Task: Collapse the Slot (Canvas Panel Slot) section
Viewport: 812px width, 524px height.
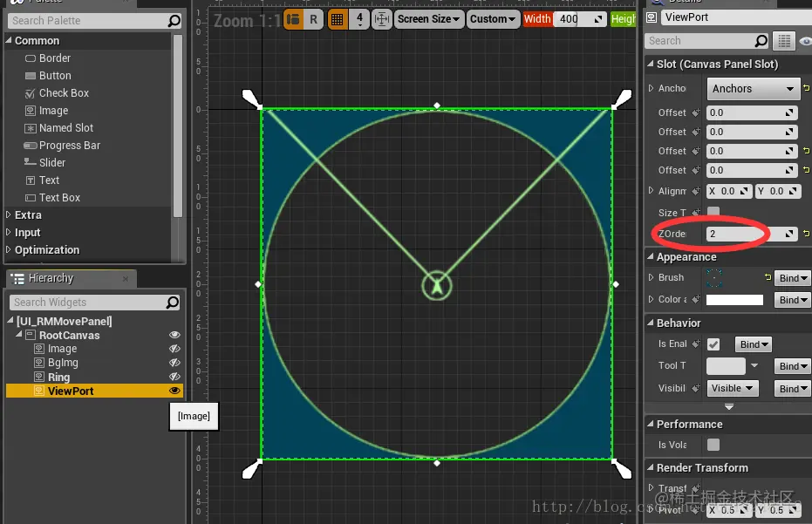Action: point(651,64)
